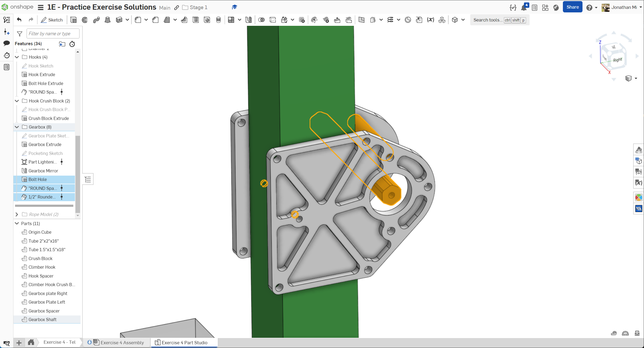Select the Extrude tool icon
644x348 pixels.
point(73,20)
